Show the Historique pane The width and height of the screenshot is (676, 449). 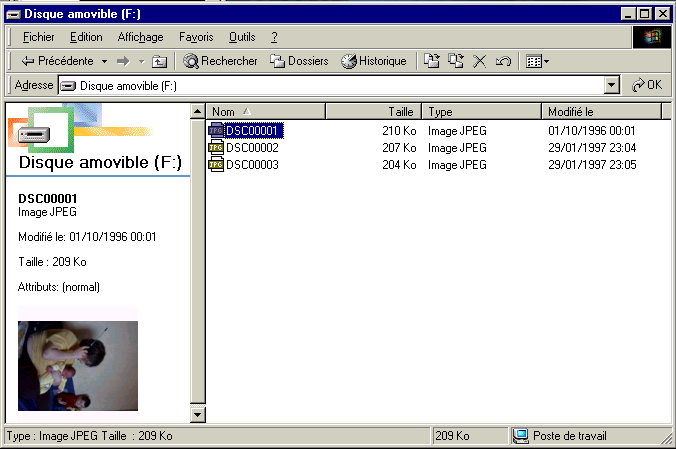point(374,61)
